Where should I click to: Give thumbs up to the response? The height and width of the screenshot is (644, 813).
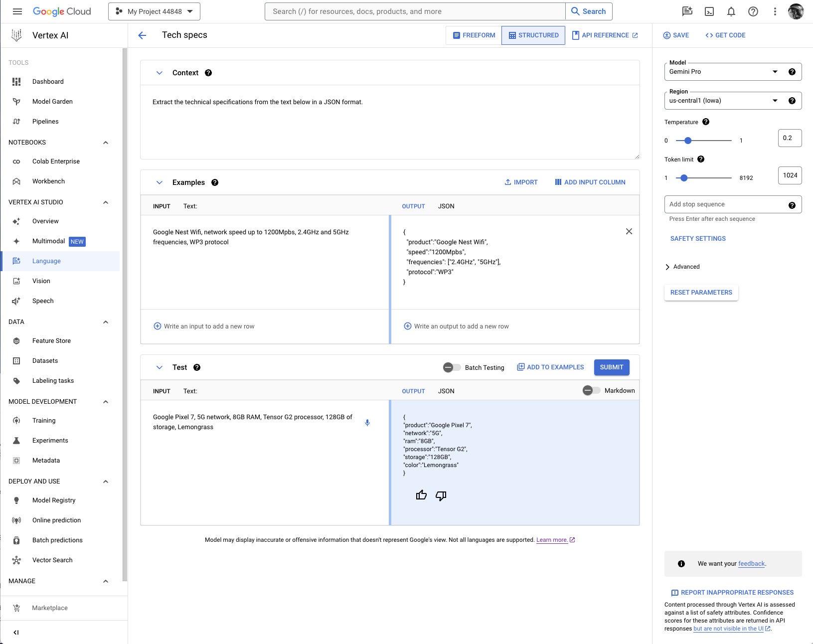[421, 495]
